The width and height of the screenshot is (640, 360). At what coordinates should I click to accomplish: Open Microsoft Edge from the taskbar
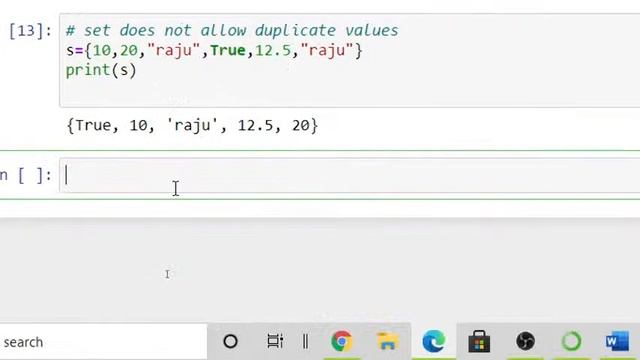(x=433, y=341)
